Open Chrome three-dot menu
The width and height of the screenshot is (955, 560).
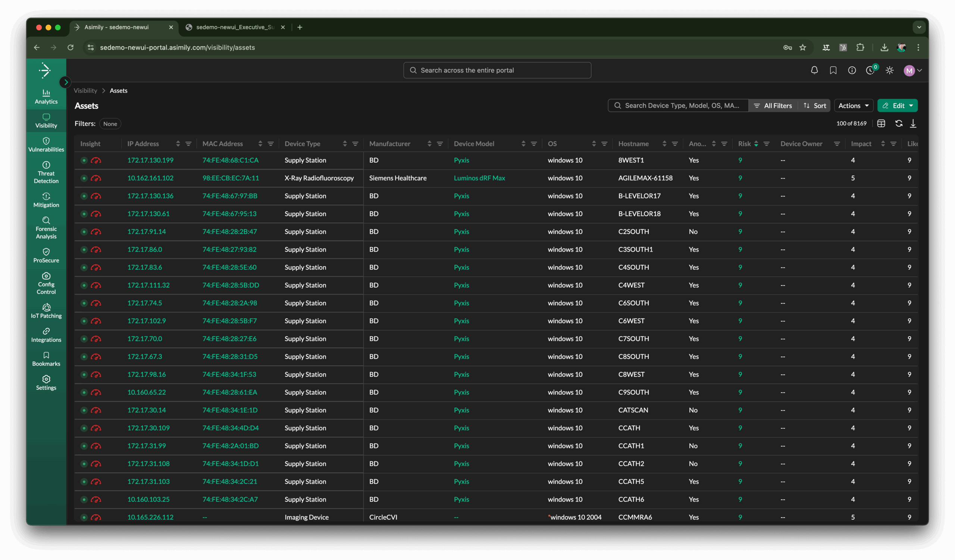(x=918, y=47)
